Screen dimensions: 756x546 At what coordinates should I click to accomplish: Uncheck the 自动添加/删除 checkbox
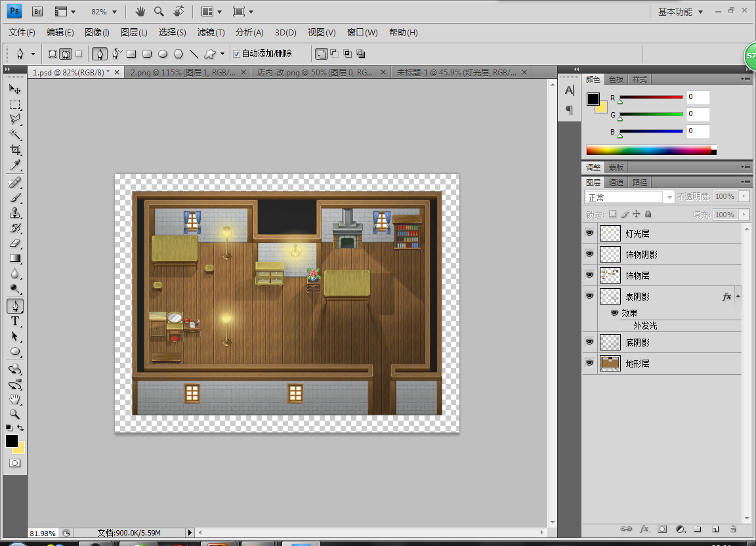pos(236,54)
